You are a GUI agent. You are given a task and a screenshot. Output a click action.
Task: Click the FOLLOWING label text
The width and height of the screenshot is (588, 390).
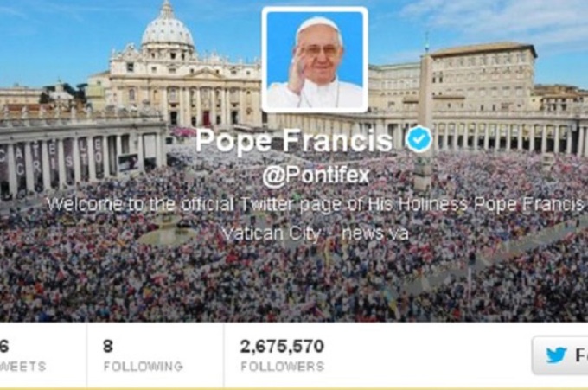pos(144,367)
